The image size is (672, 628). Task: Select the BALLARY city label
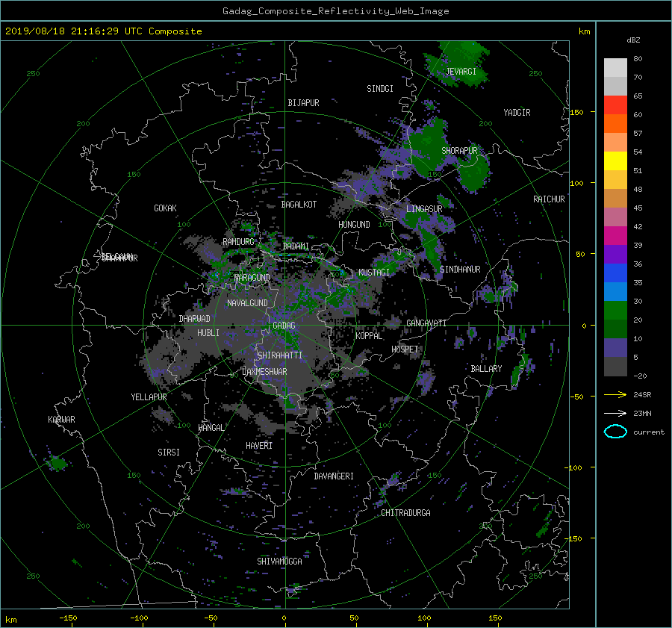pos(486,369)
